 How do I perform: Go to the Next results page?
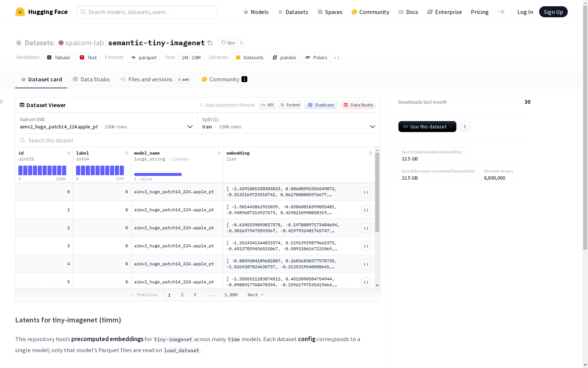pos(256,295)
